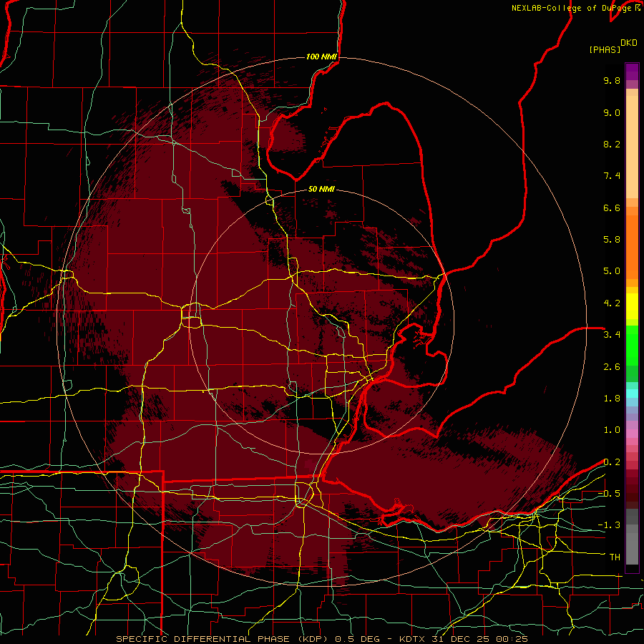This screenshot has height=644, width=644.
Task: Click the [PHAS] label above color scale
Action: (605, 49)
